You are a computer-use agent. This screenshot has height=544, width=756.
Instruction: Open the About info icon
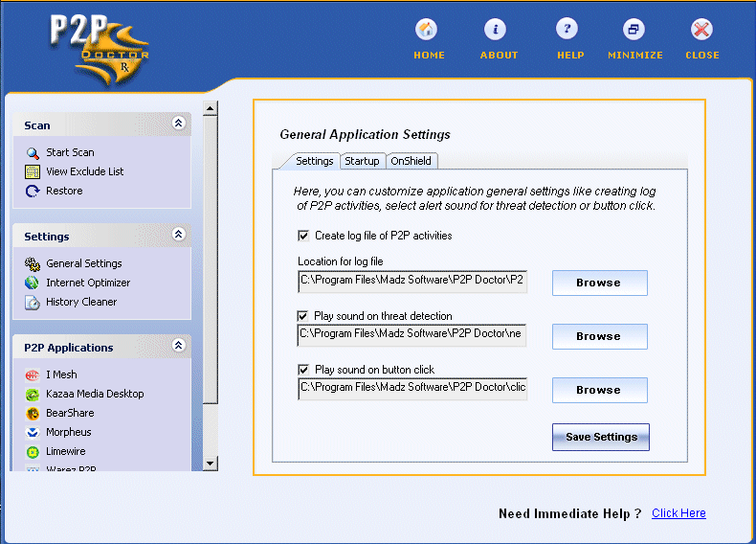[x=495, y=30]
